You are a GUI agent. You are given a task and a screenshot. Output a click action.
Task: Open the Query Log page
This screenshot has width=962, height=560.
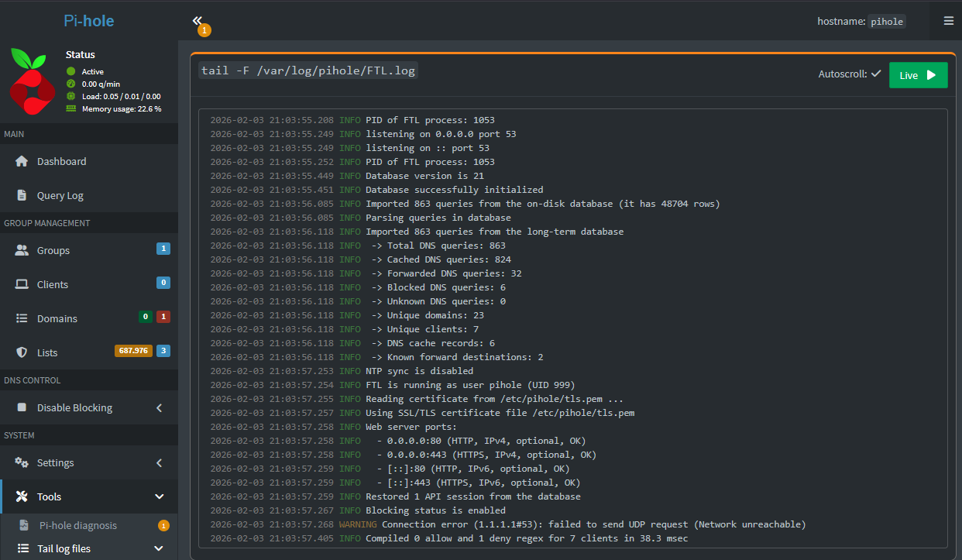click(x=60, y=196)
